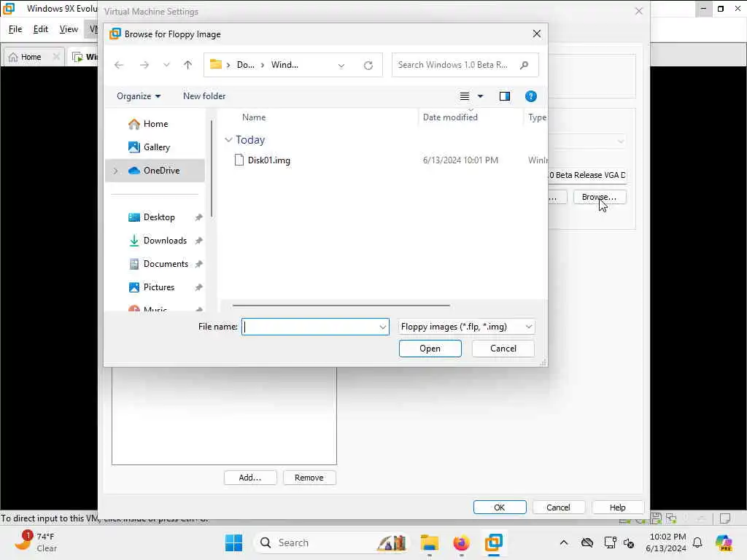This screenshot has height=560, width=747.
Task: Click the horizontal scrollbar in file list
Action: coord(341,306)
